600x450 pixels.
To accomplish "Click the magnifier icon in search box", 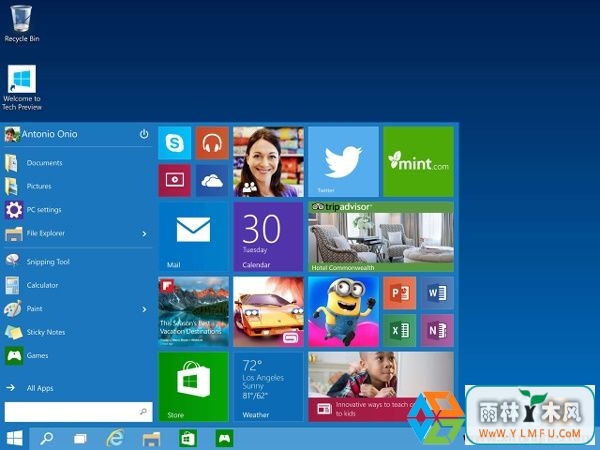I will (x=143, y=412).
